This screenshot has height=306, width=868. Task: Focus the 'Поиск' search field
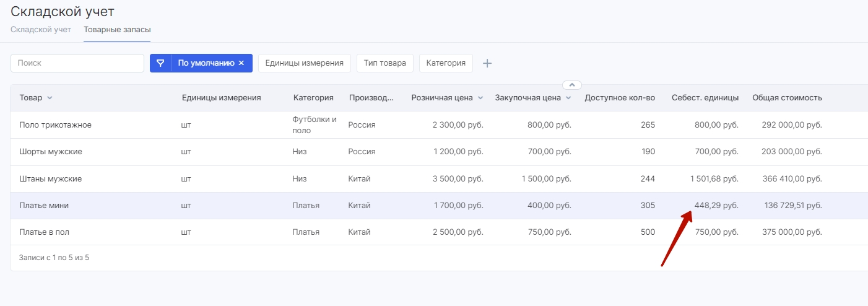pyautogui.click(x=77, y=63)
